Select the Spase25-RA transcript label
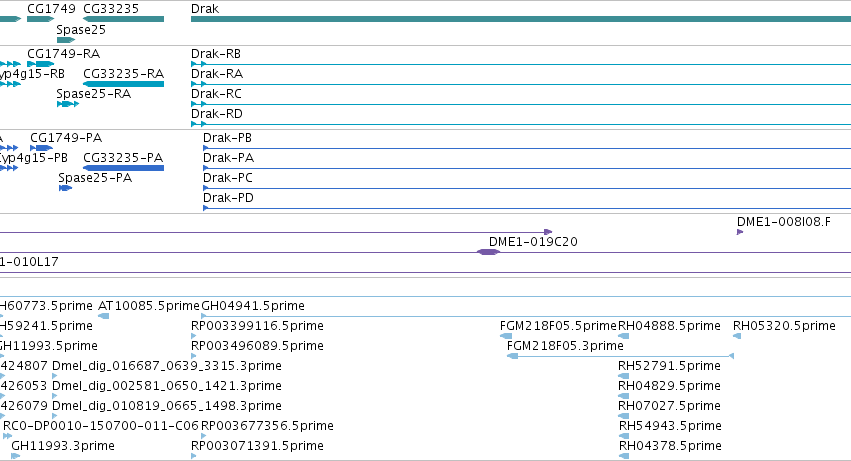The image size is (851, 461). pos(93,94)
